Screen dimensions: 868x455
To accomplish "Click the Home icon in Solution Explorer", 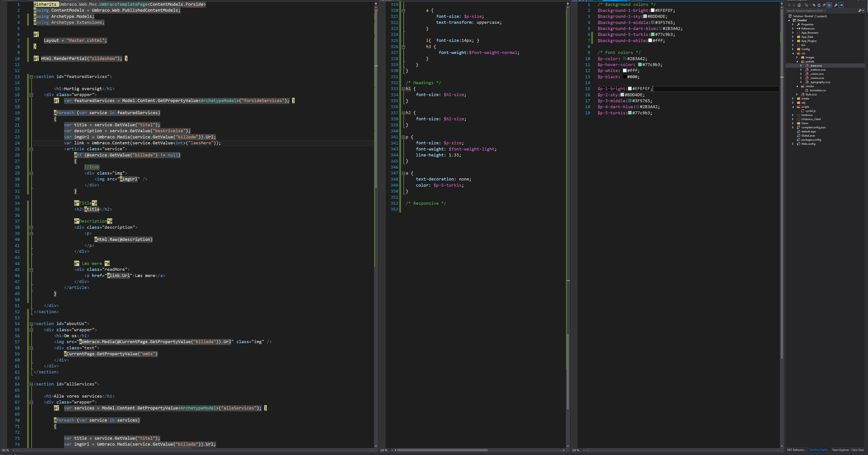I will click(799, 5).
